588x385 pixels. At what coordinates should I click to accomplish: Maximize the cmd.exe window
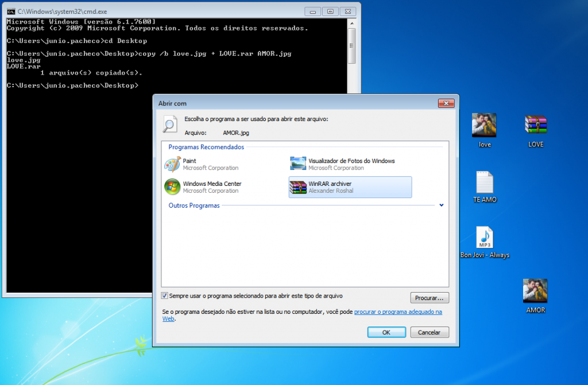click(330, 11)
